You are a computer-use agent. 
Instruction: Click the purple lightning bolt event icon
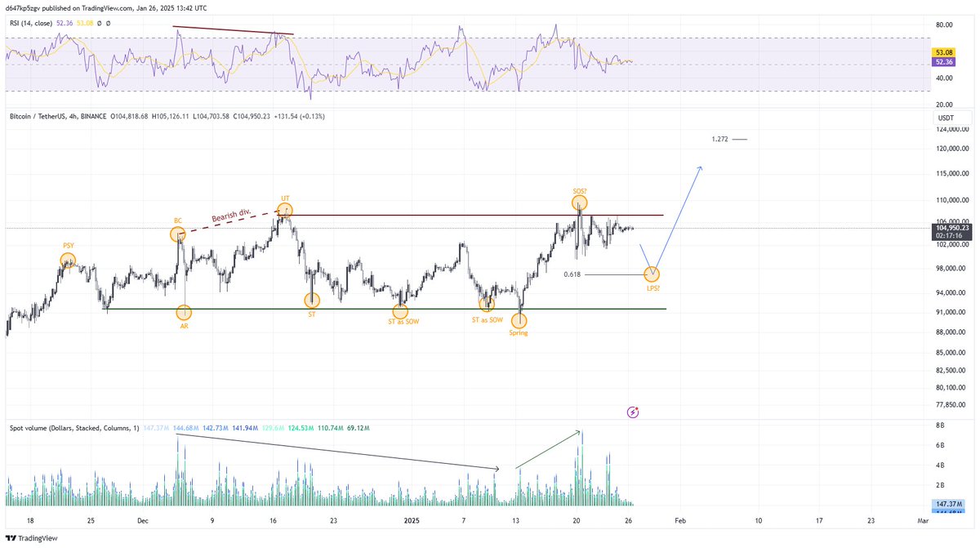[633, 412]
